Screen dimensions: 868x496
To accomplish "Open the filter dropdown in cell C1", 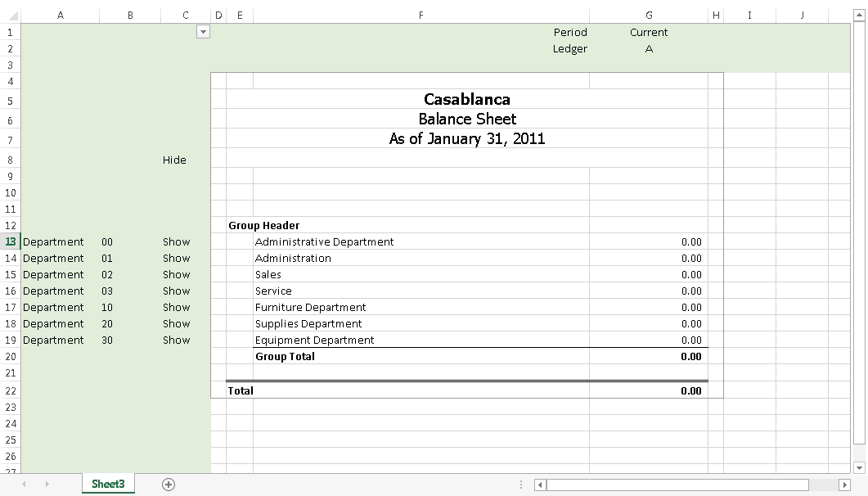I will pyautogui.click(x=203, y=32).
